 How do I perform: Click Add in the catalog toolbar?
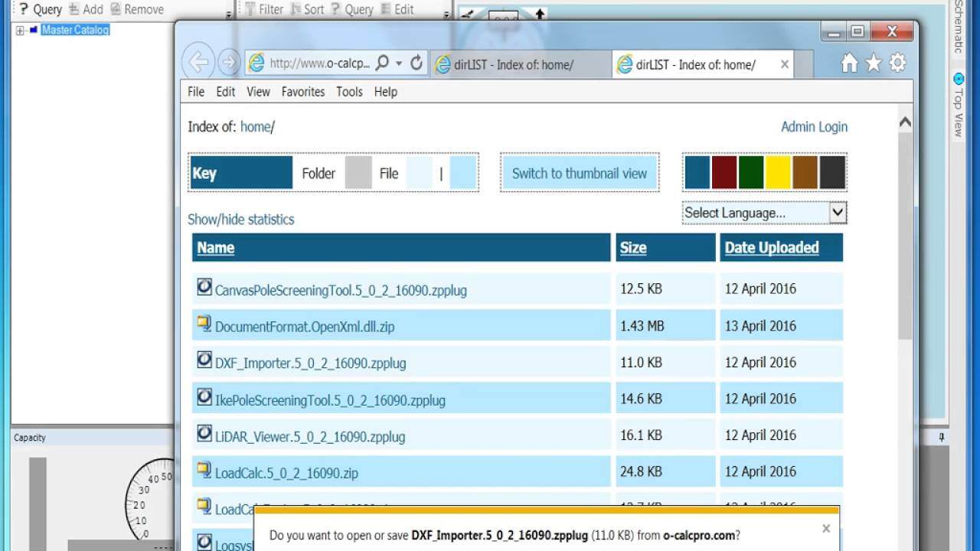(85, 9)
